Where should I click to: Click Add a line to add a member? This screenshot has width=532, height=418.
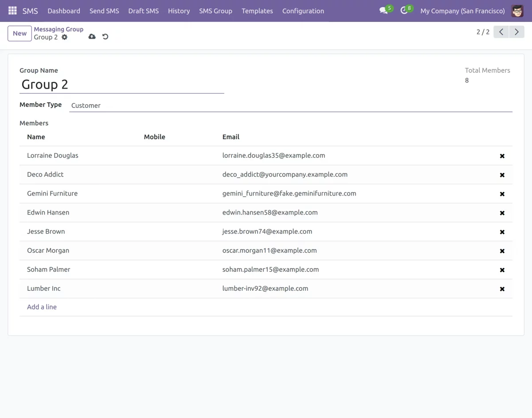coord(42,307)
